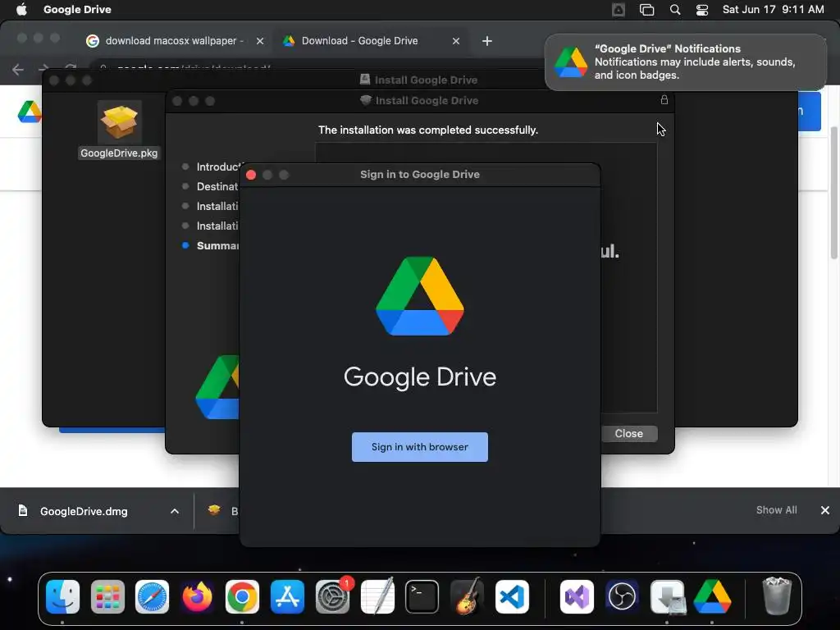Viewport: 840px width, 630px height.
Task: Open Google Drive menu in menu bar
Action: pos(77,9)
